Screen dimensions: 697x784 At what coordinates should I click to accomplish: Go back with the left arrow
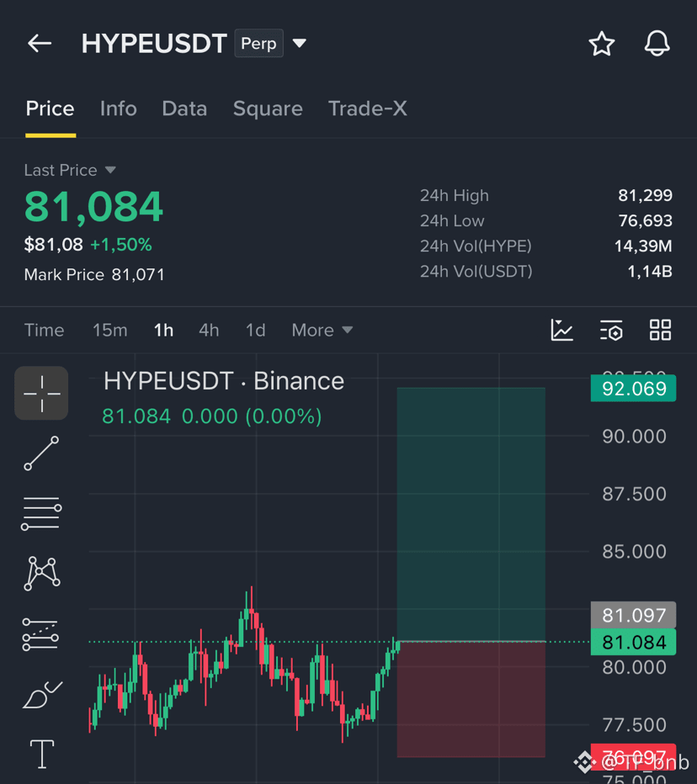click(40, 44)
